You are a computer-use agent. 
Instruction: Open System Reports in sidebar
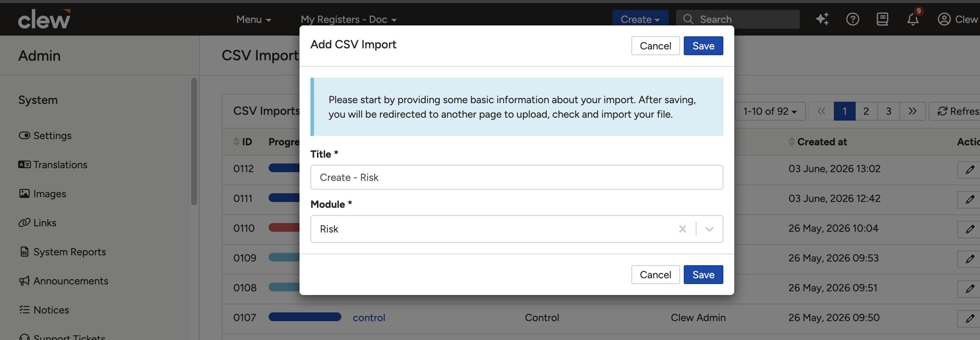click(63, 252)
